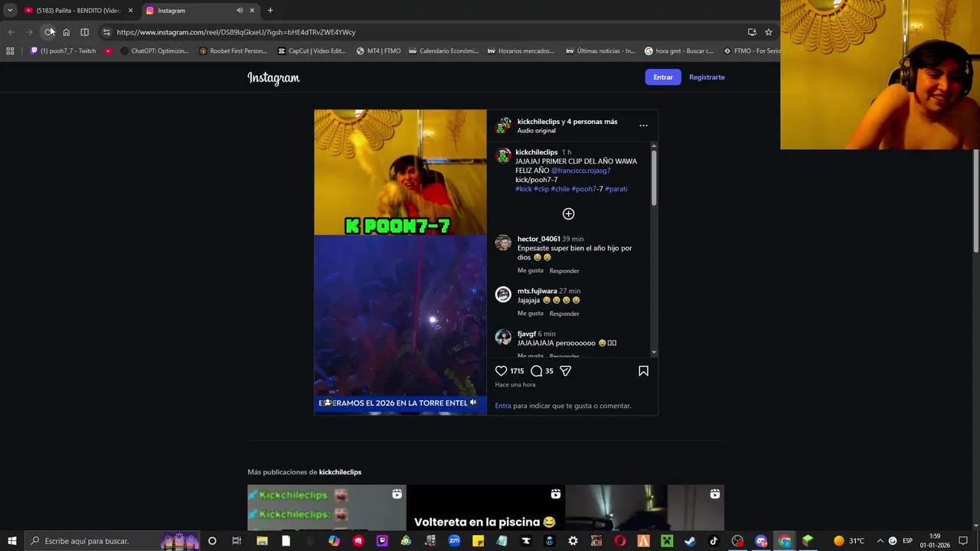Open the clock and date flyout
The image size is (980, 551).
pyautogui.click(x=935, y=541)
